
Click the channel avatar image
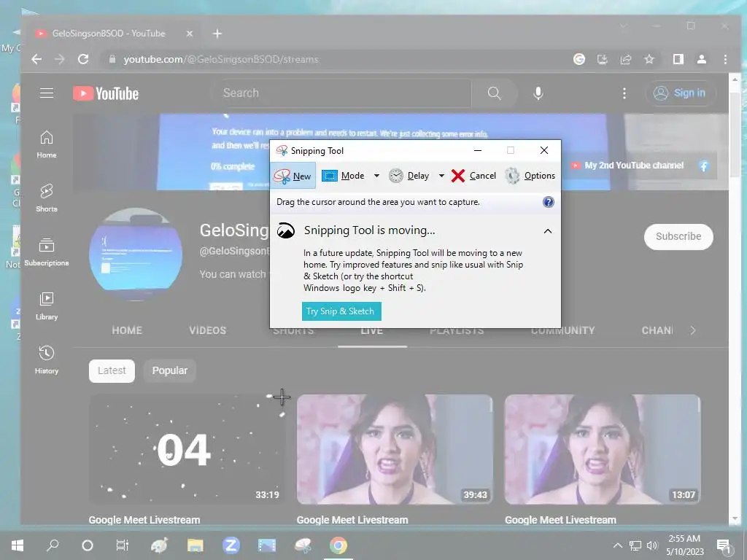coord(136,254)
